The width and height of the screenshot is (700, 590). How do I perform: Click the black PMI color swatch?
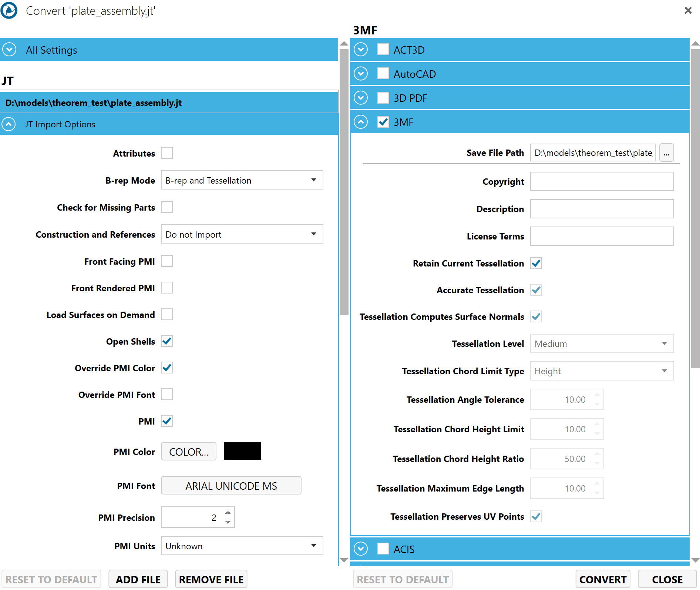tap(242, 451)
